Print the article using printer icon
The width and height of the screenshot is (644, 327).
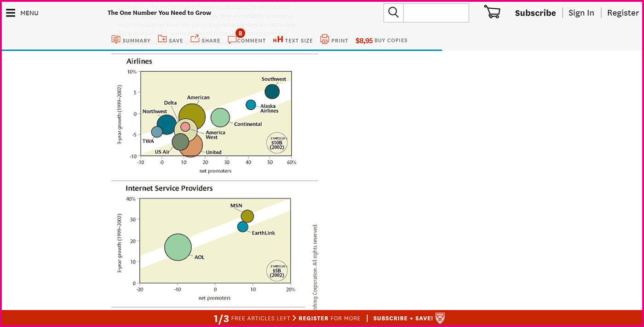point(325,40)
